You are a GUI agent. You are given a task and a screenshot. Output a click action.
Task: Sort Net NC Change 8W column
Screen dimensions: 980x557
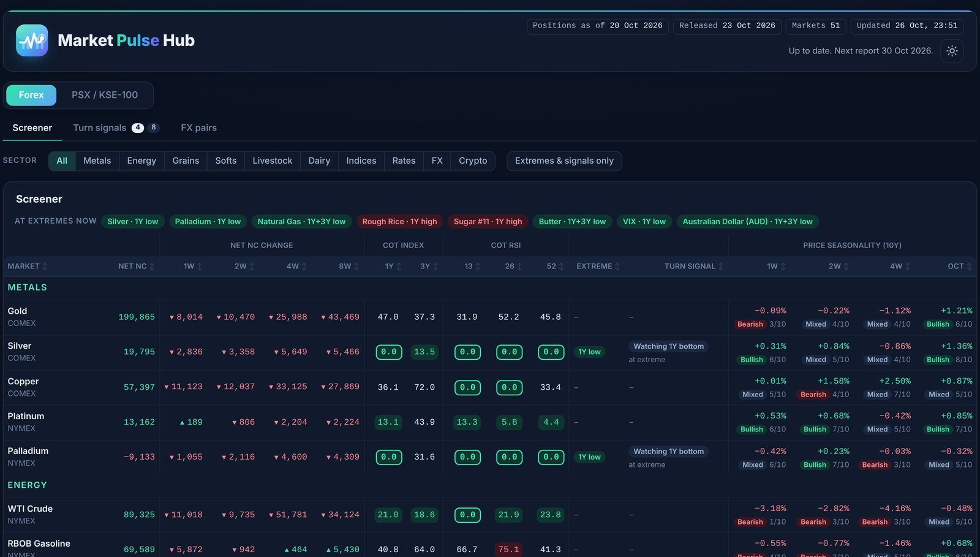[349, 267]
